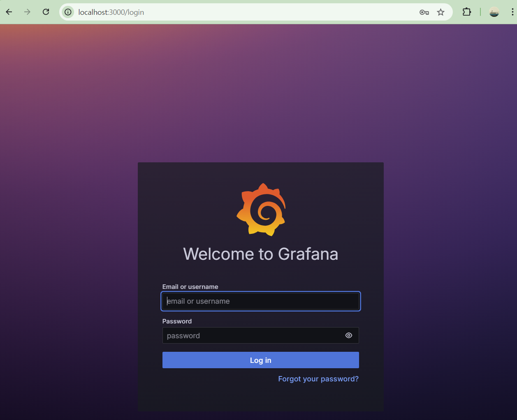Image resolution: width=517 pixels, height=420 pixels.
Task: Open the Chrome profile avatar
Action: coord(494,12)
